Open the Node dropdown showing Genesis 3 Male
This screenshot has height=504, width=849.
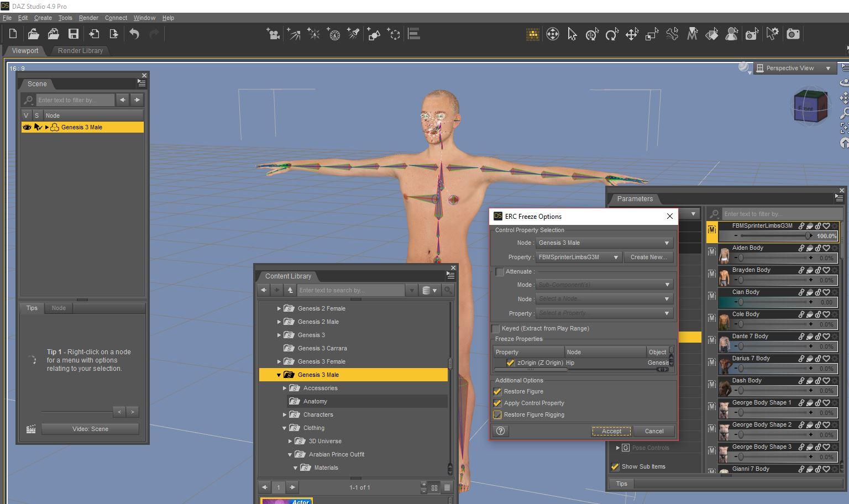(604, 243)
